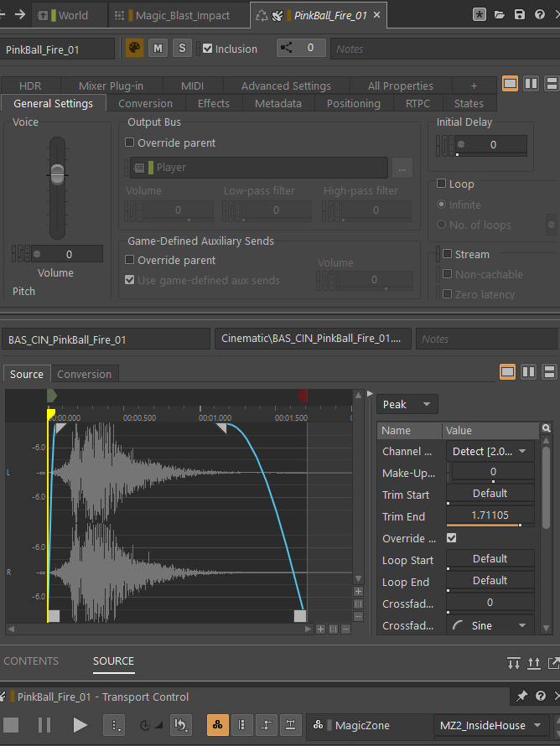
Task: Select single-pane layout in property editor
Action: click(x=510, y=84)
